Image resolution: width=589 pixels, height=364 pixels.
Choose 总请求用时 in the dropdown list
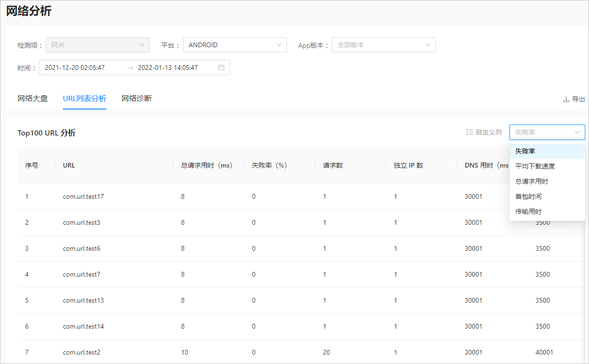pyautogui.click(x=547, y=181)
